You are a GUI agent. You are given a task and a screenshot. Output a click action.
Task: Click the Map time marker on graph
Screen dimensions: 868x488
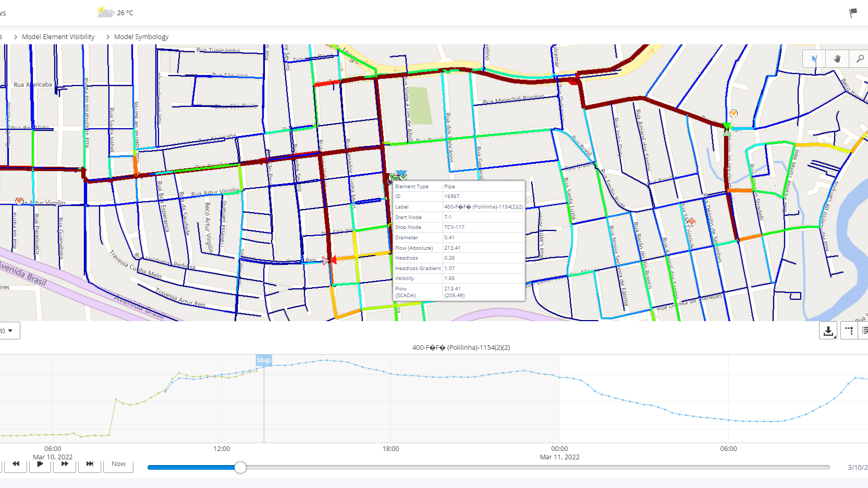click(264, 360)
